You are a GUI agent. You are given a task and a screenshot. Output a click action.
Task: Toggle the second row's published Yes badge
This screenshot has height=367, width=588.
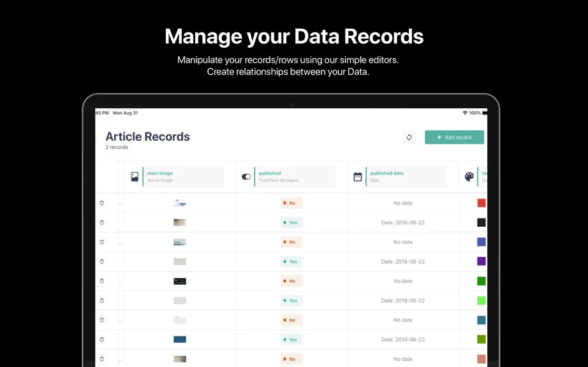(x=291, y=222)
